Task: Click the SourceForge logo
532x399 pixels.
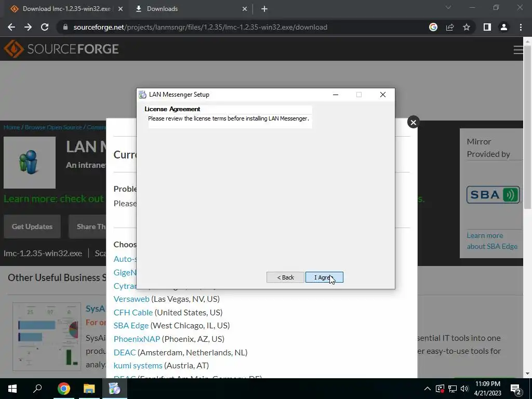Action: (61, 49)
